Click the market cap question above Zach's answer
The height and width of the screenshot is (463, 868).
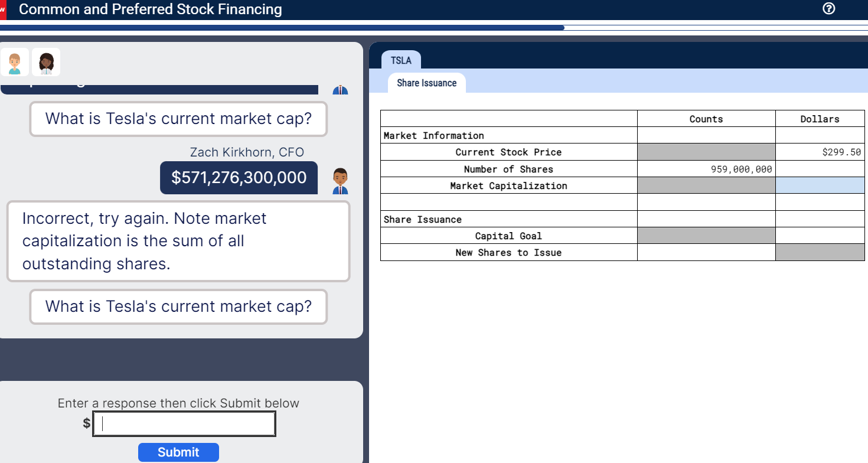(178, 119)
